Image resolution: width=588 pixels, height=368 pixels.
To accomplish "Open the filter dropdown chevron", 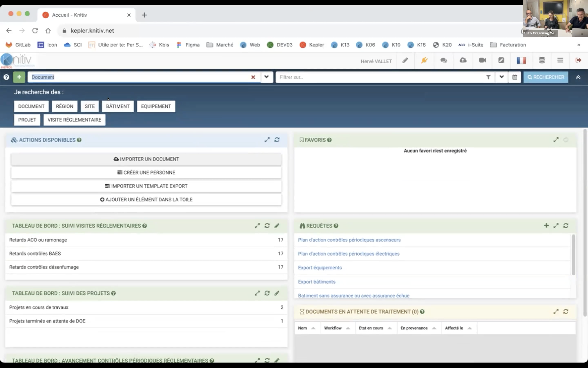I will click(x=501, y=77).
